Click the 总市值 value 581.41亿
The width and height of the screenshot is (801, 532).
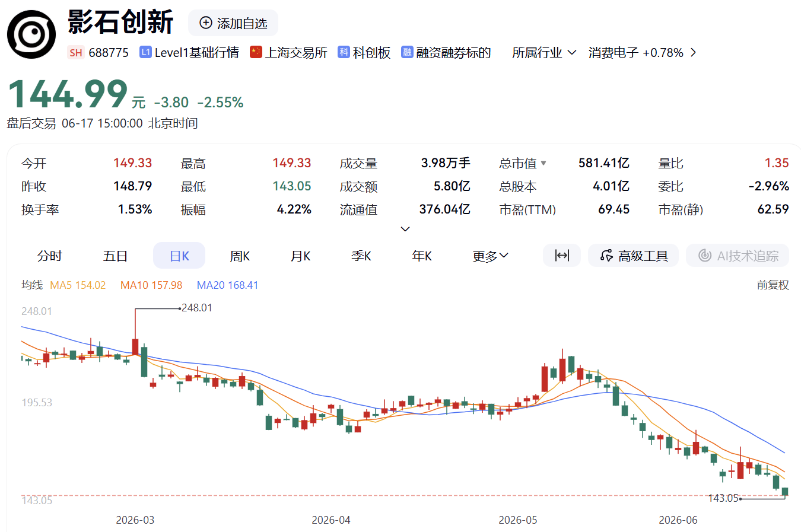tap(604, 163)
